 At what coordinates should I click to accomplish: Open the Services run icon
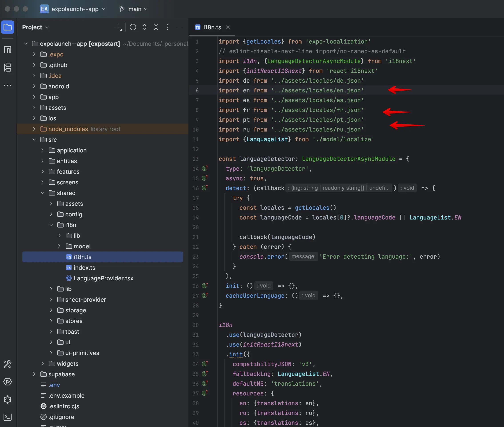coord(8,382)
